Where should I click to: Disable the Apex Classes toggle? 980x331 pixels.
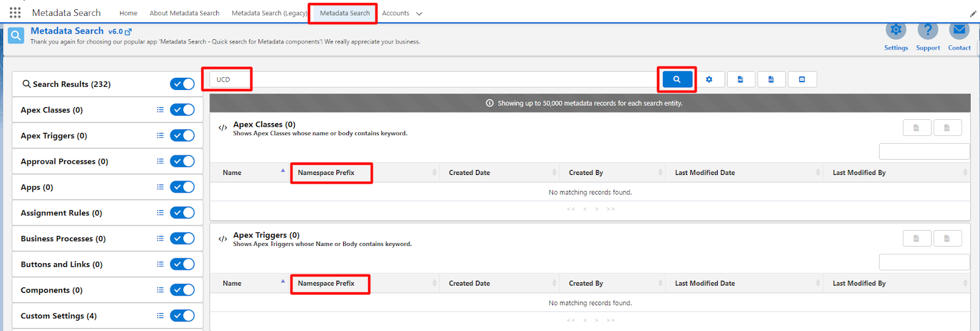point(182,110)
